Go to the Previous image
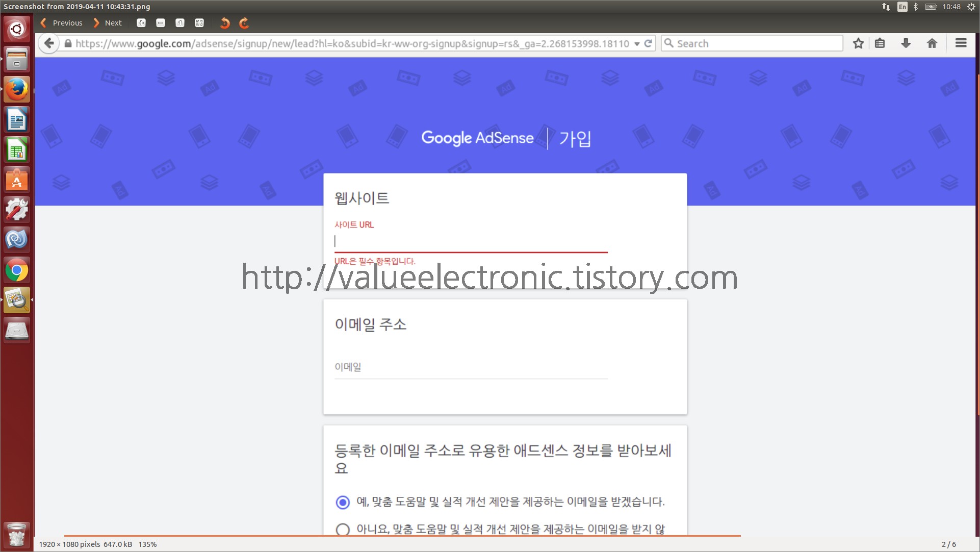This screenshot has width=980, height=552. click(62, 23)
